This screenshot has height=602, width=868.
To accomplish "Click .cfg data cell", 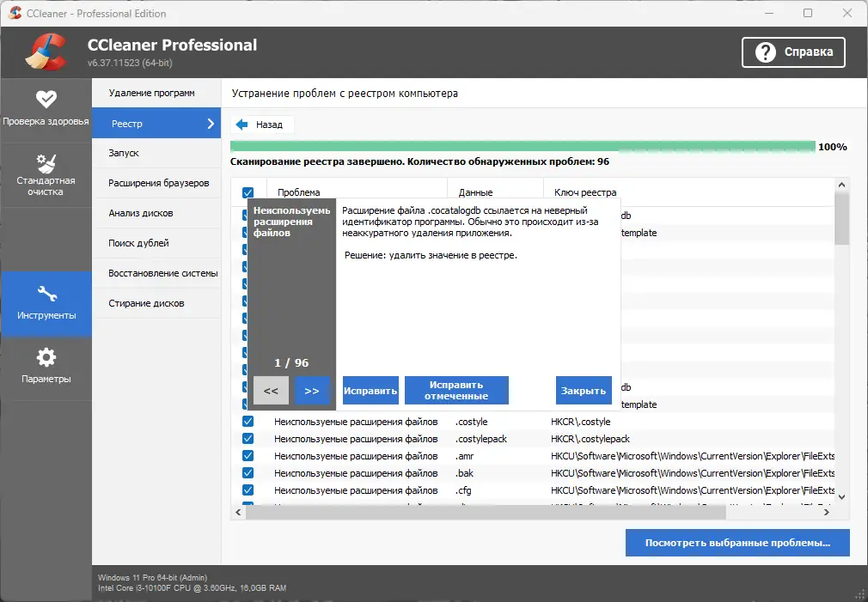I will click(x=463, y=490).
